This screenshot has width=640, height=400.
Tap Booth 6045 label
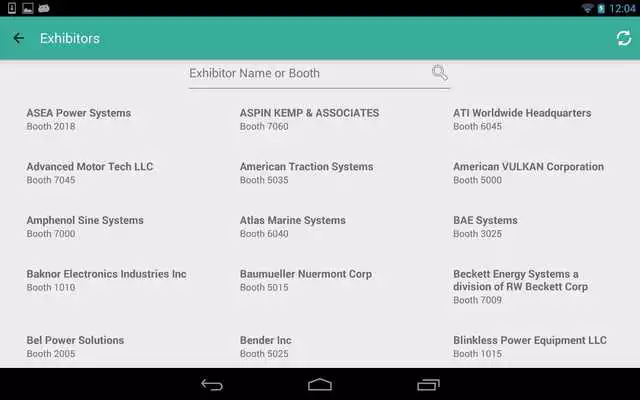pyautogui.click(x=478, y=127)
